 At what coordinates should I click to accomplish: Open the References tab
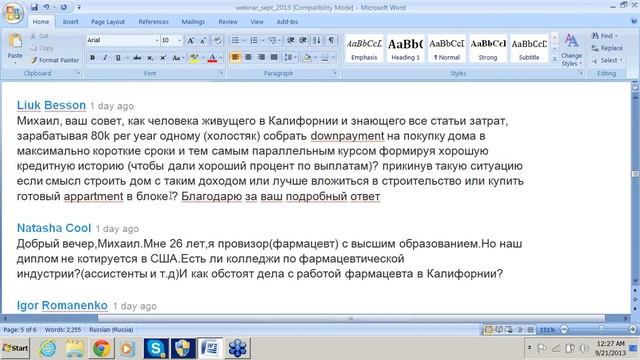tap(153, 22)
